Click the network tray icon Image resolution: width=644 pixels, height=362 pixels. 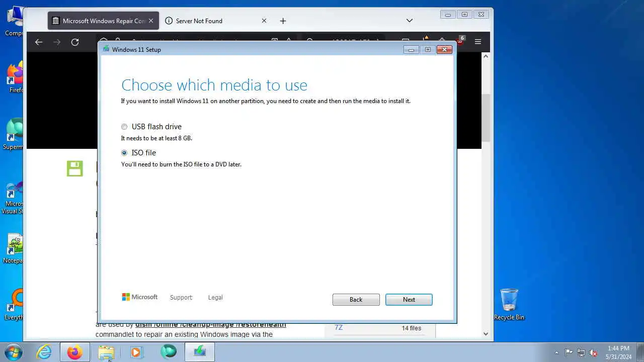click(581, 352)
